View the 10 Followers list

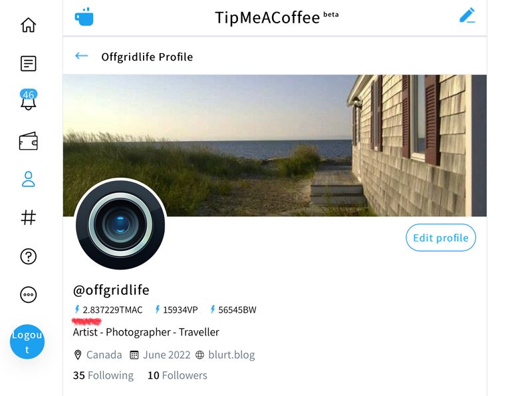coord(177,375)
